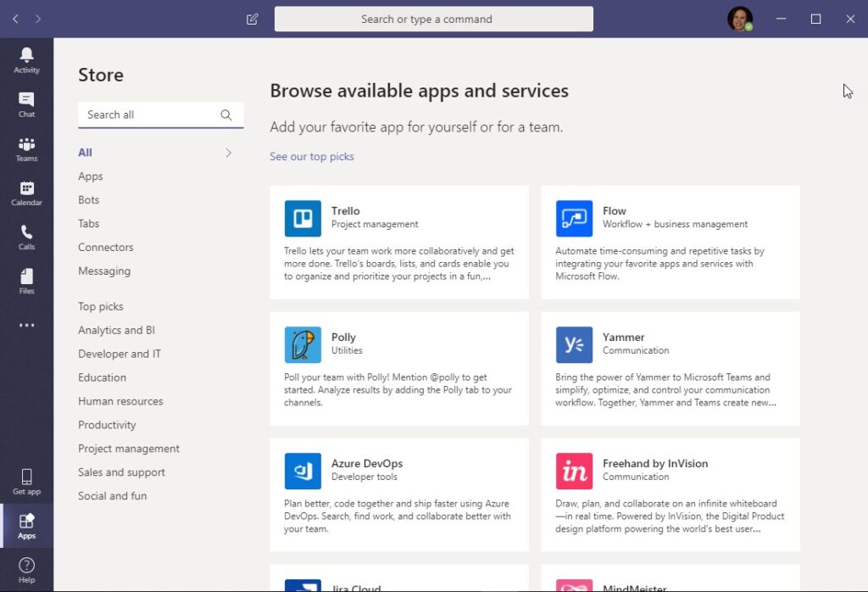Select the Bots category
Viewport: 868px width, 592px height.
coord(89,200)
